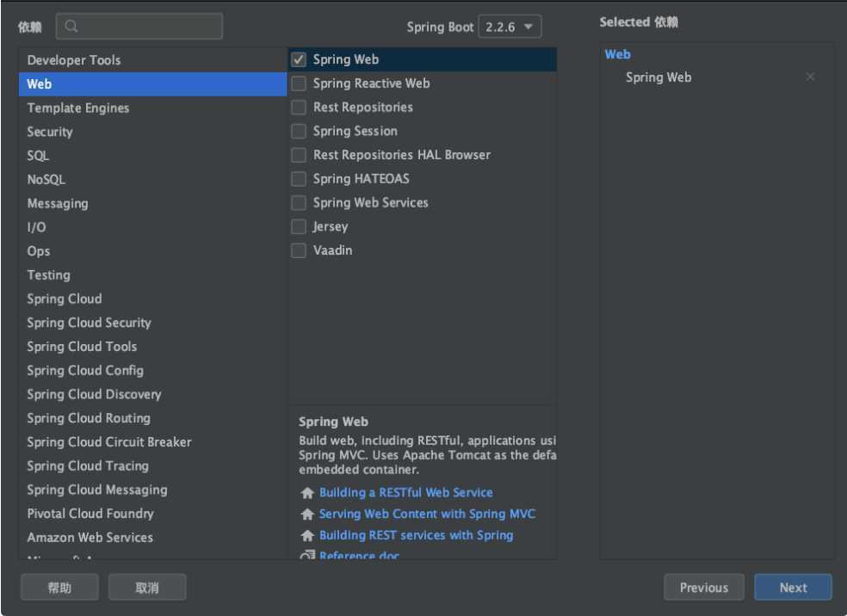
Task: Select the Security category
Action: tap(50, 132)
